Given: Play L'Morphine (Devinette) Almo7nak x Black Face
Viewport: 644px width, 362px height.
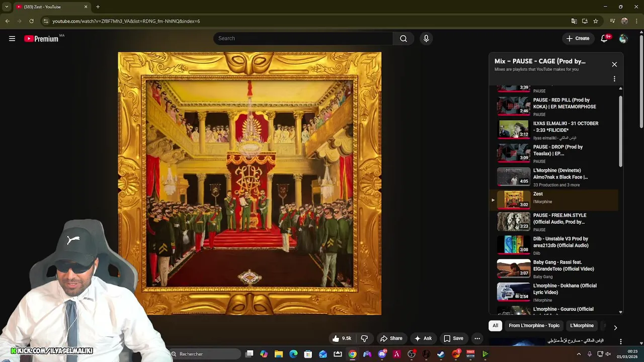Looking at the screenshot, I should point(553,177).
